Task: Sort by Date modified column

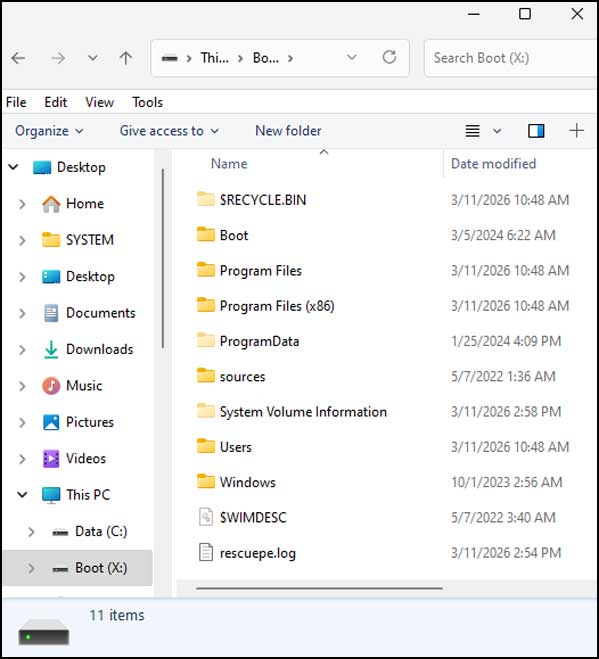Action: (x=493, y=163)
